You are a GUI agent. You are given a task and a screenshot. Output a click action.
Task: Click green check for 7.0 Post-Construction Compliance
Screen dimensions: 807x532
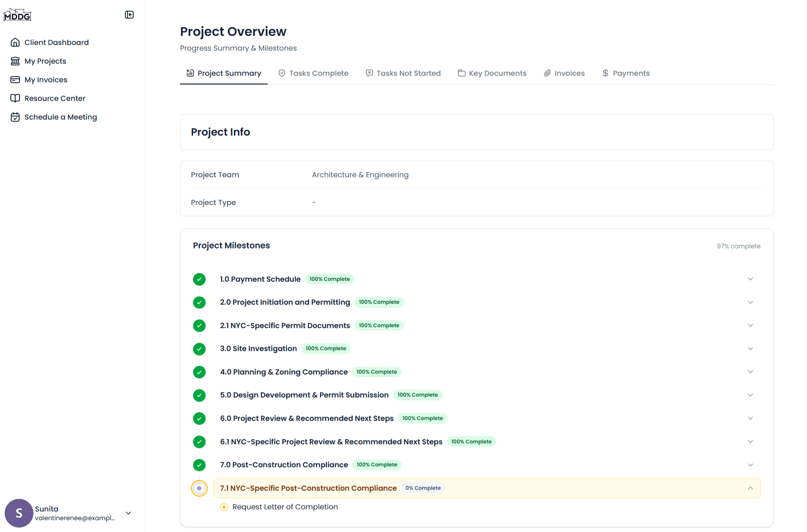point(199,465)
